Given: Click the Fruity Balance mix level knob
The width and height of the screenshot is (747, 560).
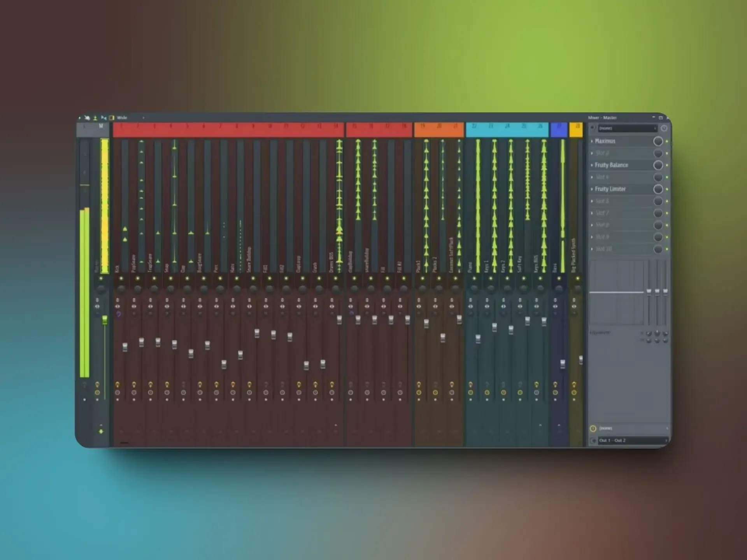Looking at the screenshot, I should (658, 165).
